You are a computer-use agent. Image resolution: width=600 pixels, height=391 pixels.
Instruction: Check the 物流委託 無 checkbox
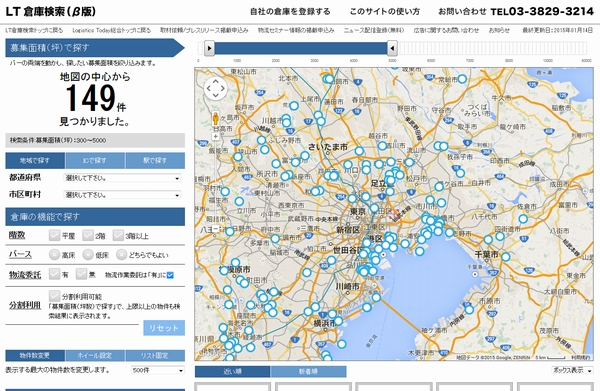pos(81,274)
